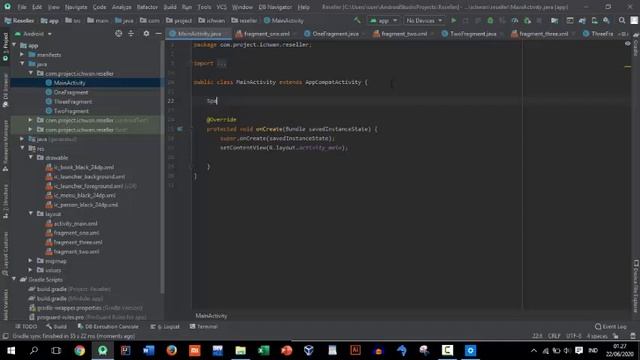Click the UTF-8 encoding in status bar

[x=573, y=336]
